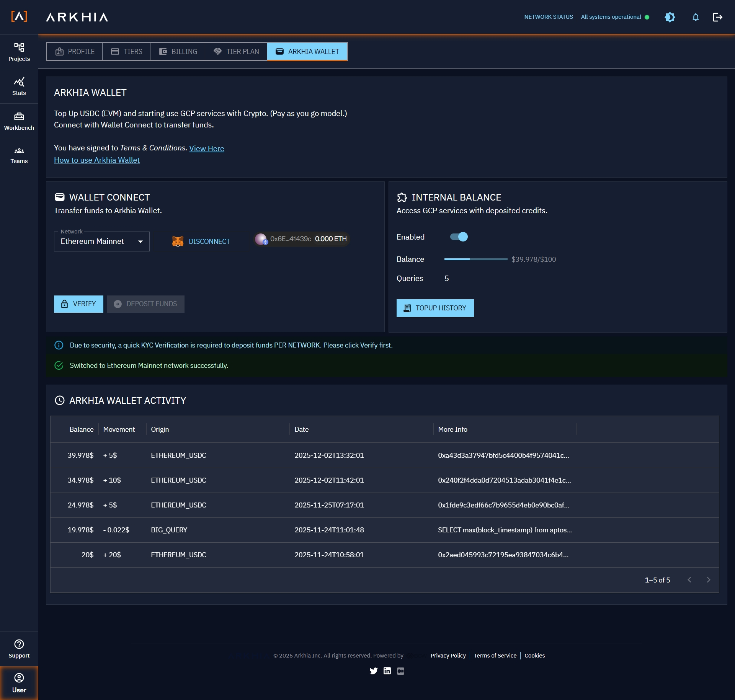Open the Privacy Policy link in the footer

(448, 655)
